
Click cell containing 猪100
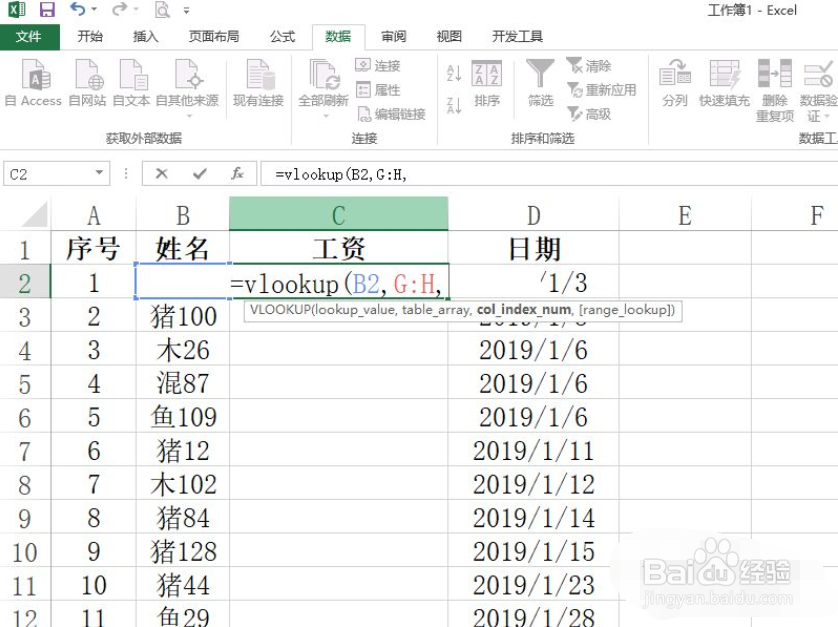[x=183, y=316]
